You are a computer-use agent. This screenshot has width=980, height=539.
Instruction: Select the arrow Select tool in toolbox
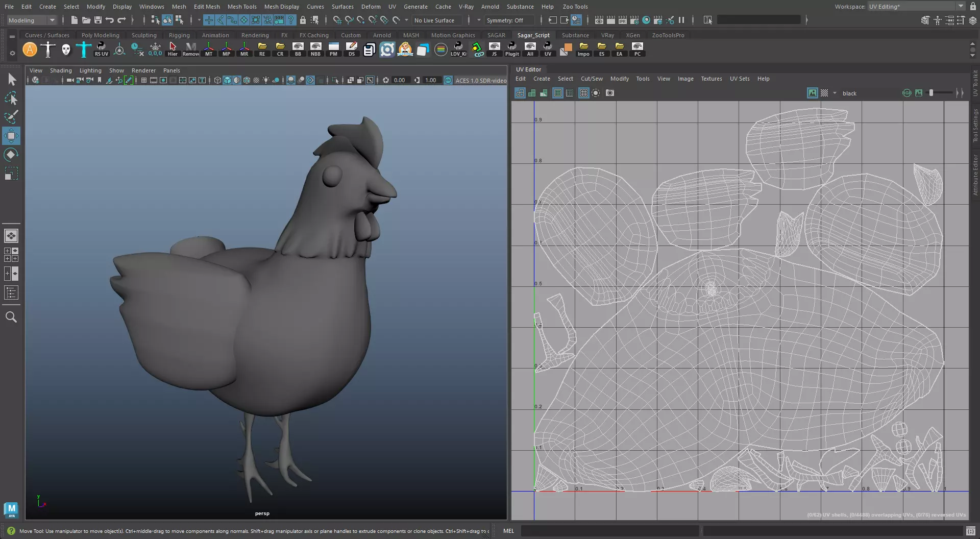11,79
